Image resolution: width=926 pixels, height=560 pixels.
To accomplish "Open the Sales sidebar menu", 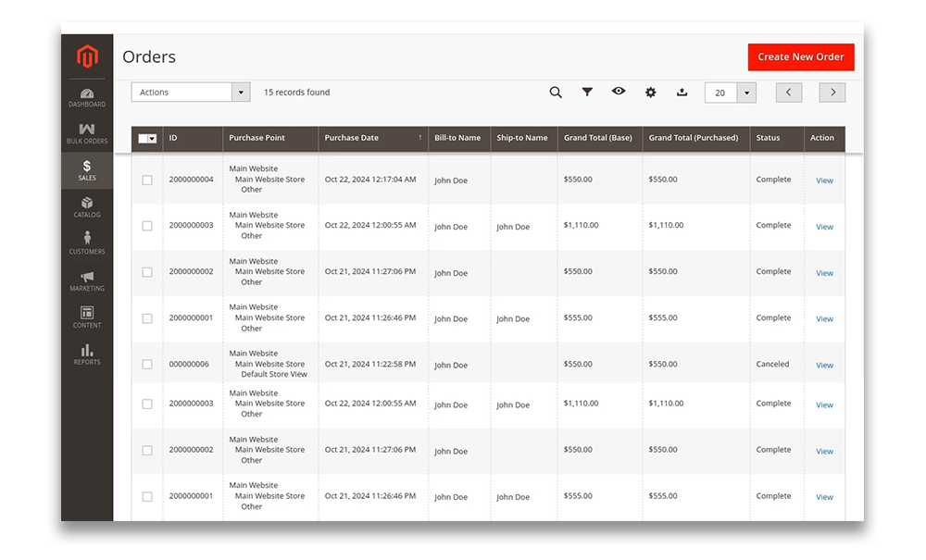I will 87,170.
